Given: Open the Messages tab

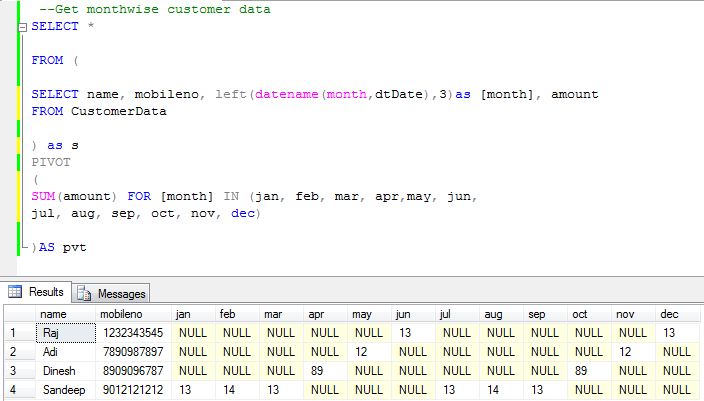Looking at the screenshot, I should pos(111,294).
